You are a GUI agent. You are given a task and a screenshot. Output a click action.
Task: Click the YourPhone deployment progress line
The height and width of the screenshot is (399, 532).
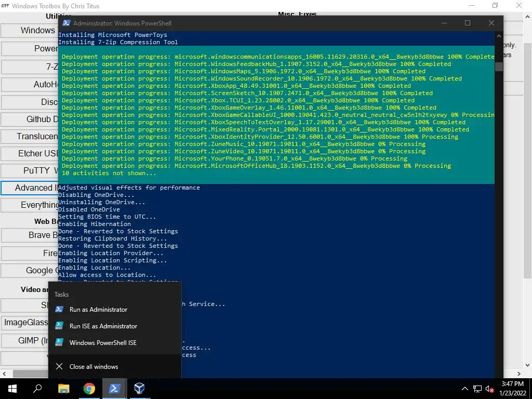click(234, 158)
